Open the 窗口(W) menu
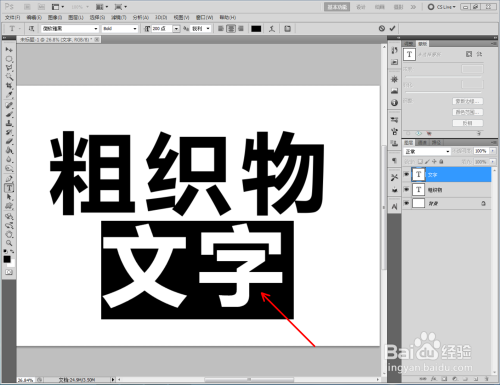 point(204,17)
